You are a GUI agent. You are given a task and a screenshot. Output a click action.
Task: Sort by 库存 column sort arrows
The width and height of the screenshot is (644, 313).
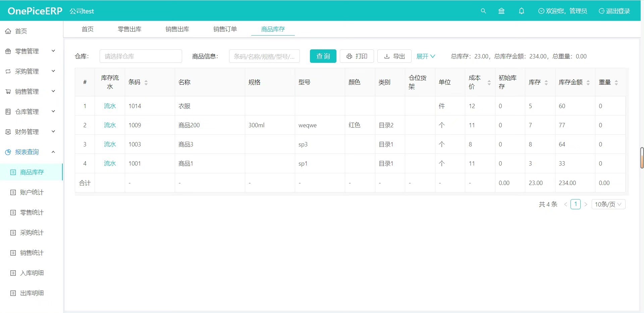click(x=546, y=83)
